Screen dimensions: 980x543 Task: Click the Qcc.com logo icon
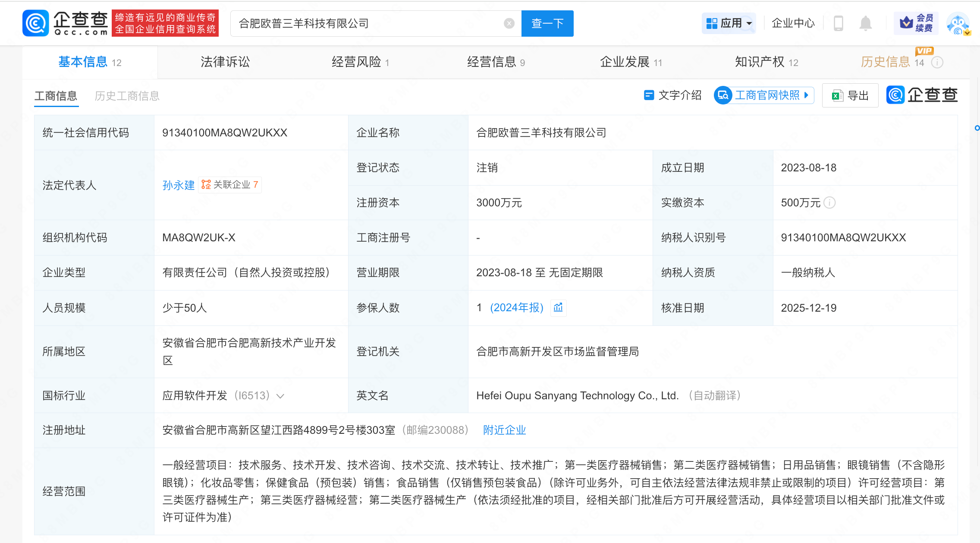click(35, 23)
